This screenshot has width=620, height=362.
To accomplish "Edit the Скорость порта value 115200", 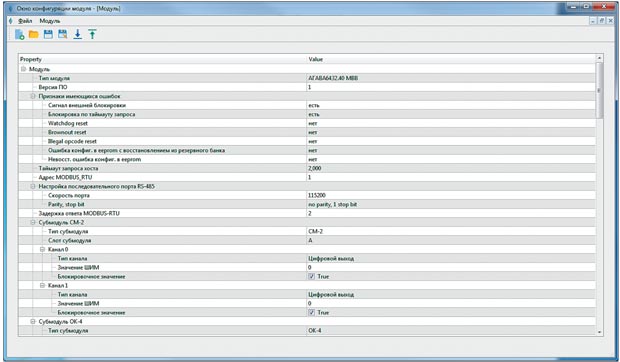I will [x=451, y=195].
